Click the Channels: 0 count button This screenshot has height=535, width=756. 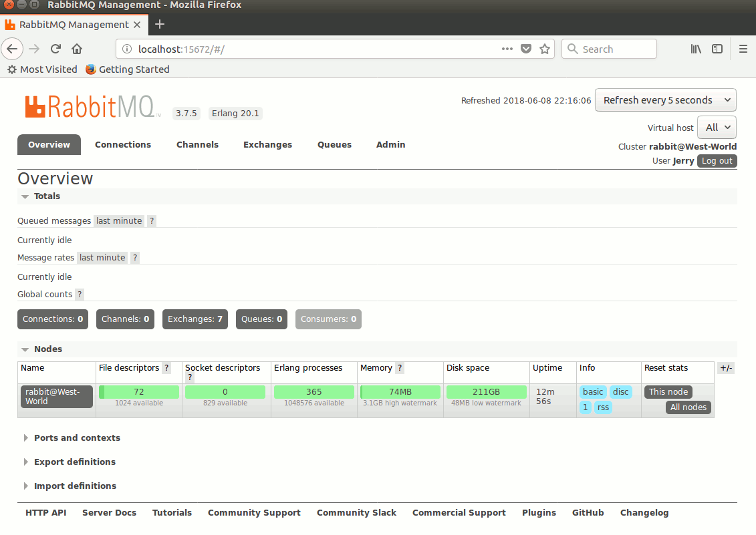coord(126,319)
